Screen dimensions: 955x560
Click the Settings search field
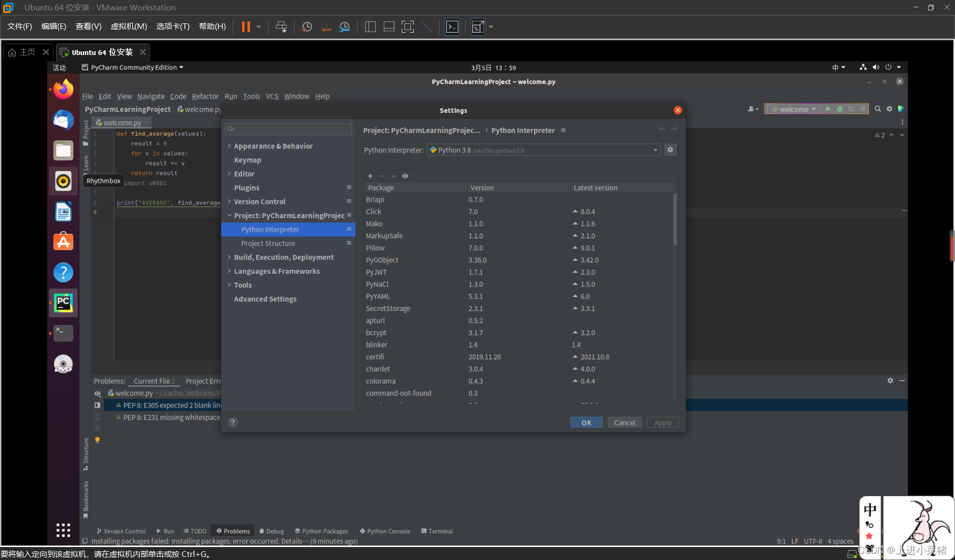[x=288, y=129]
